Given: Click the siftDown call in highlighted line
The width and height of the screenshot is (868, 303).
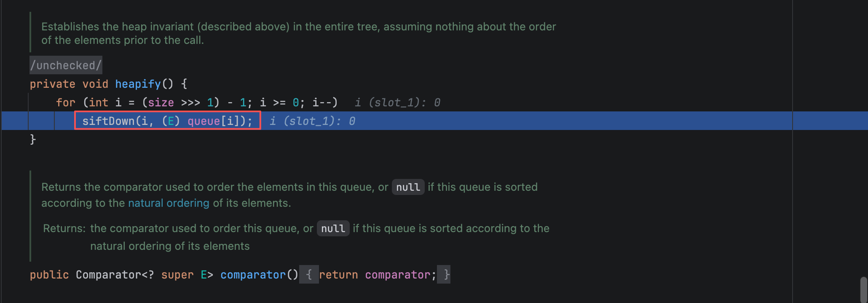Looking at the screenshot, I should click(x=108, y=121).
